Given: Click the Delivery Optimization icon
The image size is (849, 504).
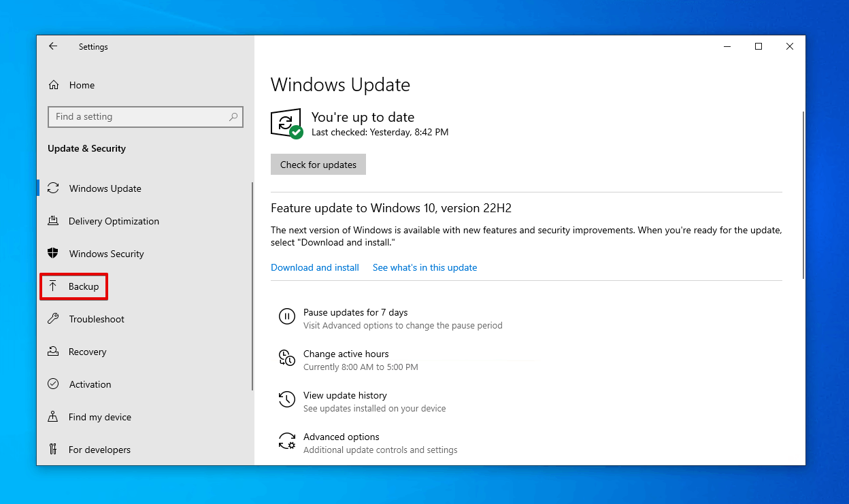Looking at the screenshot, I should 53,221.
